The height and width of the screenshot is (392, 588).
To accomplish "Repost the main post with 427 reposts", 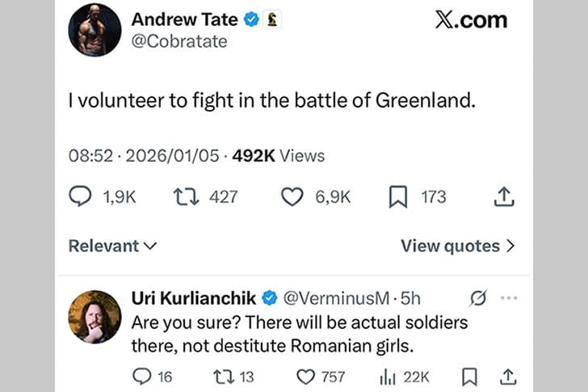I will click(184, 196).
